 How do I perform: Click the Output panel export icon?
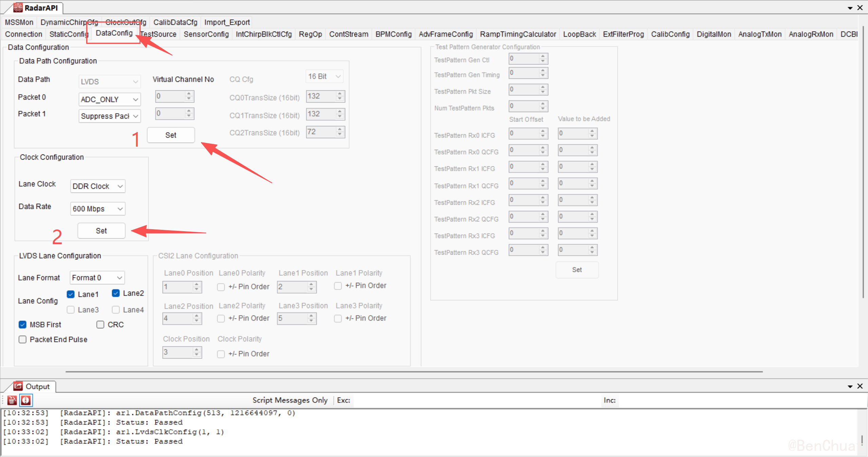[x=18, y=386]
